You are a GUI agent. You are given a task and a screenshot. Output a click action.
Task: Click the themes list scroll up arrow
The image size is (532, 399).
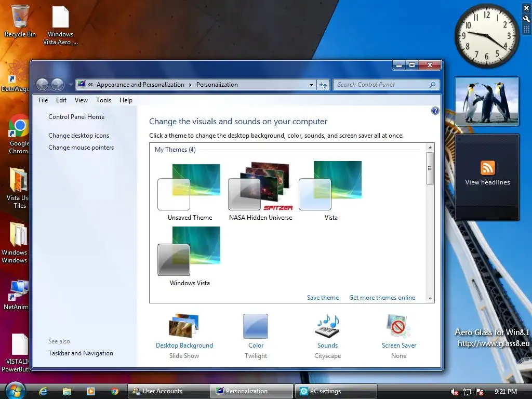[x=430, y=148]
